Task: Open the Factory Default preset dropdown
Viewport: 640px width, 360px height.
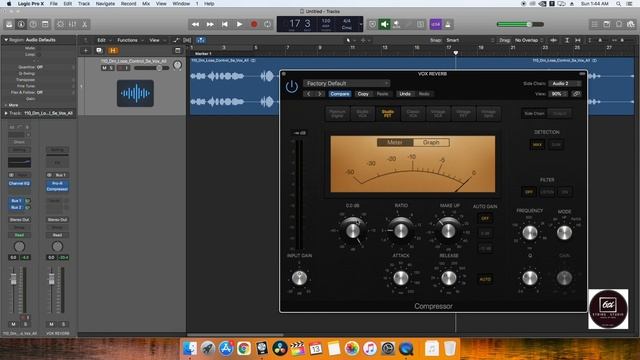Action: click(x=347, y=83)
